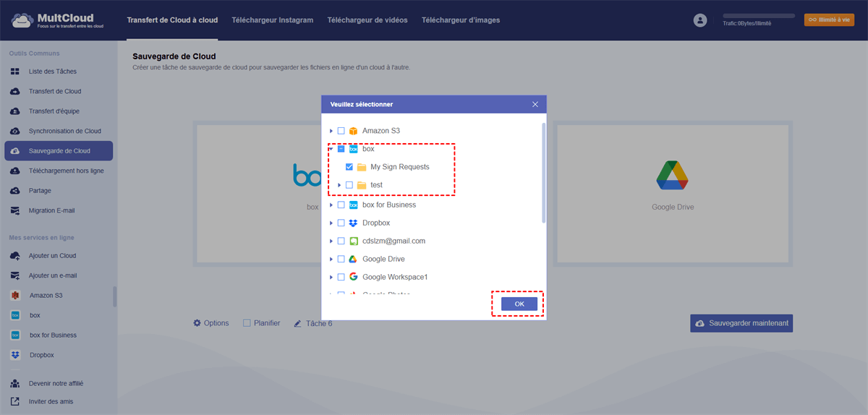Click the Inviter des amis icon
This screenshot has height=415, width=868.
tap(15, 401)
